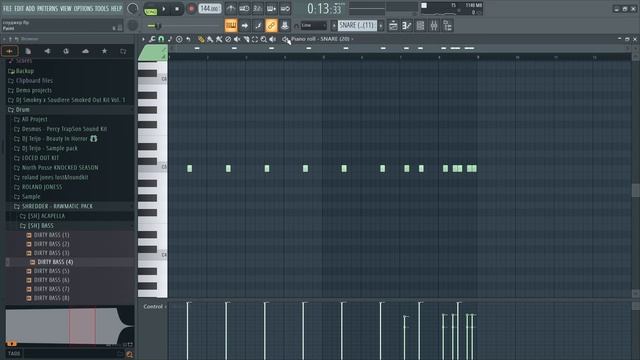
Task: Open browser starred favorites tab
Action: tap(104, 51)
